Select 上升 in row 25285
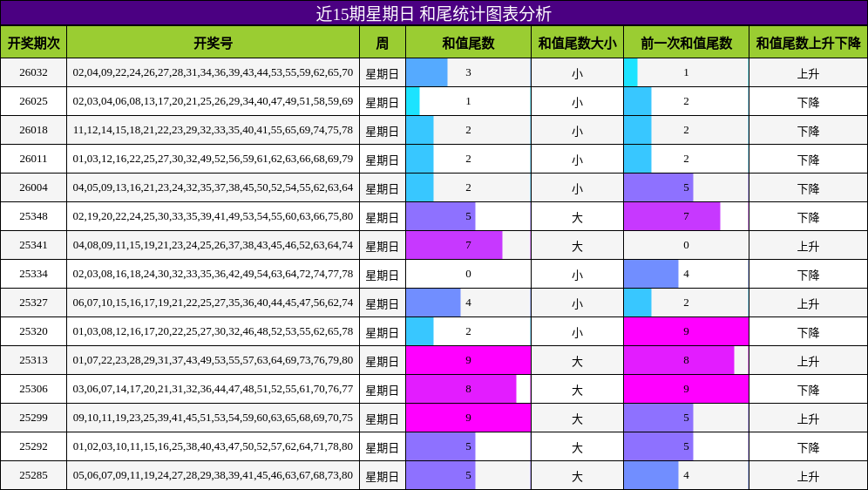Screen dimensions: 868x490 point(808,477)
